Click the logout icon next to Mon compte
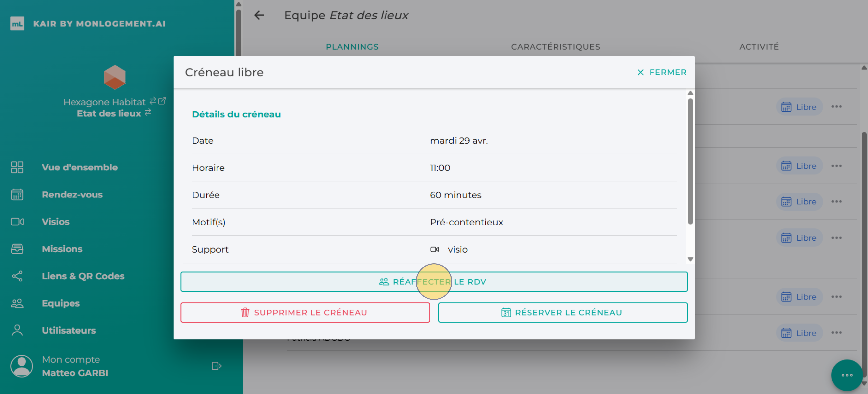Image resolution: width=868 pixels, height=394 pixels. tap(216, 366)
